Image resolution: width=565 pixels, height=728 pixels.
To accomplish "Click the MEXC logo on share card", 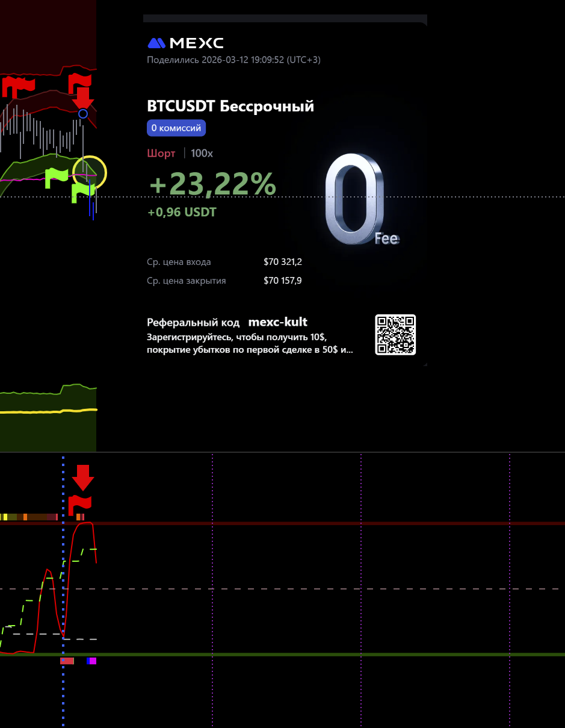I will tap(185, 43).
